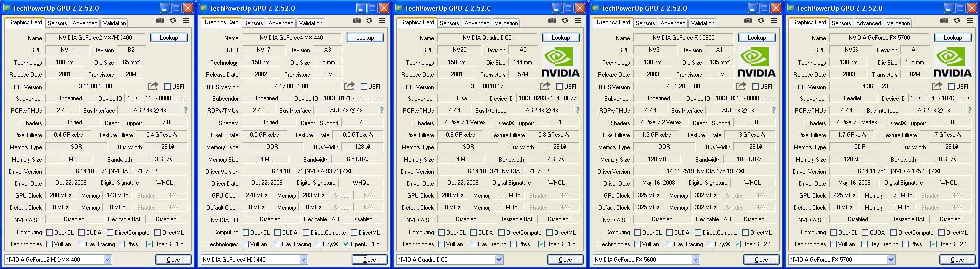Toggle OpenCL checkbox in GeForce2 MX window
The image size is (980, 269).
pyautogui.click(x=49, y=233)
